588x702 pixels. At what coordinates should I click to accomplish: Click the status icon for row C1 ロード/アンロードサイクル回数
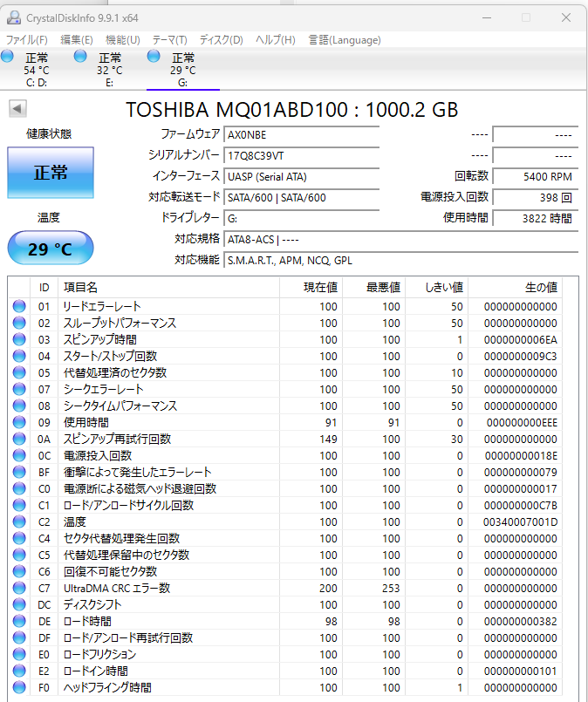[x=19, y=505]
